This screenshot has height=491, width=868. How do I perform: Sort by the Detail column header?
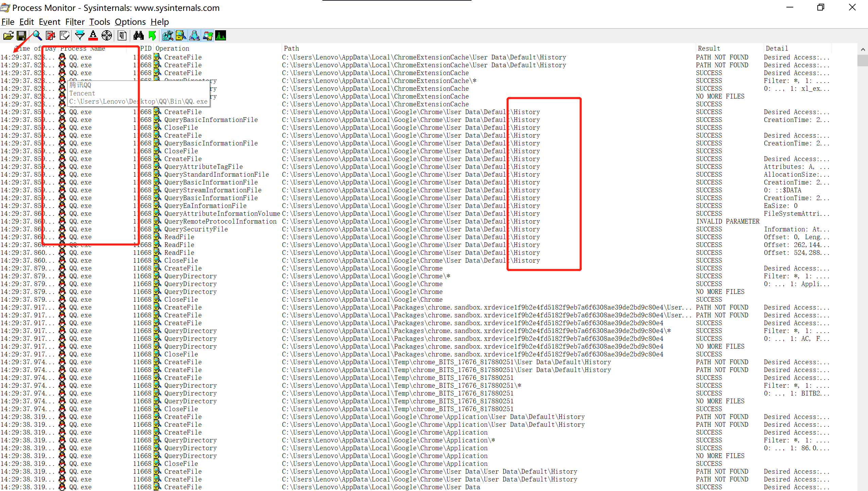coord(777,49)
